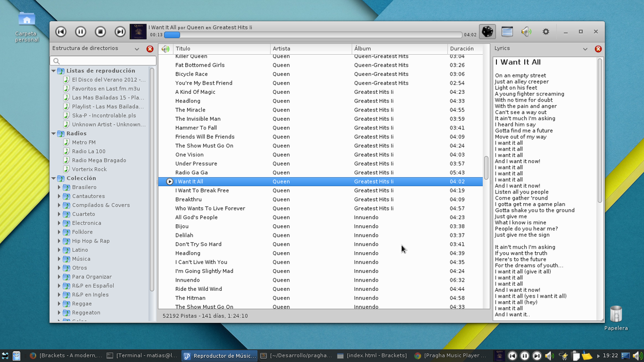Stop playback in the main toolbar
644x362 pixels.
pyautogui.click(x=100, y=32)
